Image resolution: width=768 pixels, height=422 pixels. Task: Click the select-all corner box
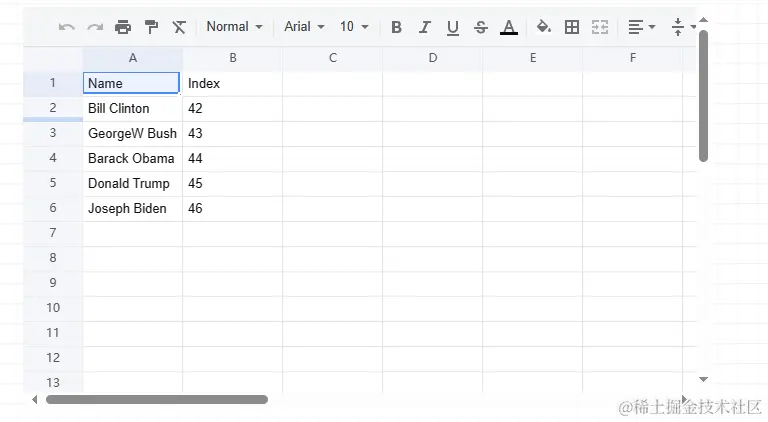point(53,59)
